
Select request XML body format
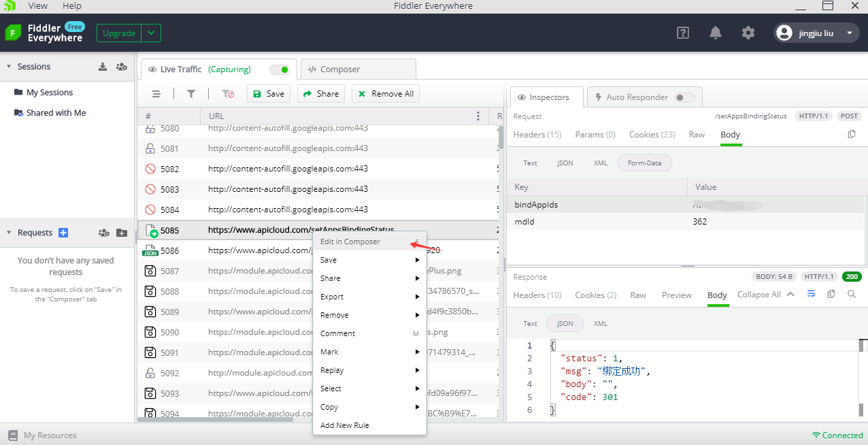click(x=600, y=163)
